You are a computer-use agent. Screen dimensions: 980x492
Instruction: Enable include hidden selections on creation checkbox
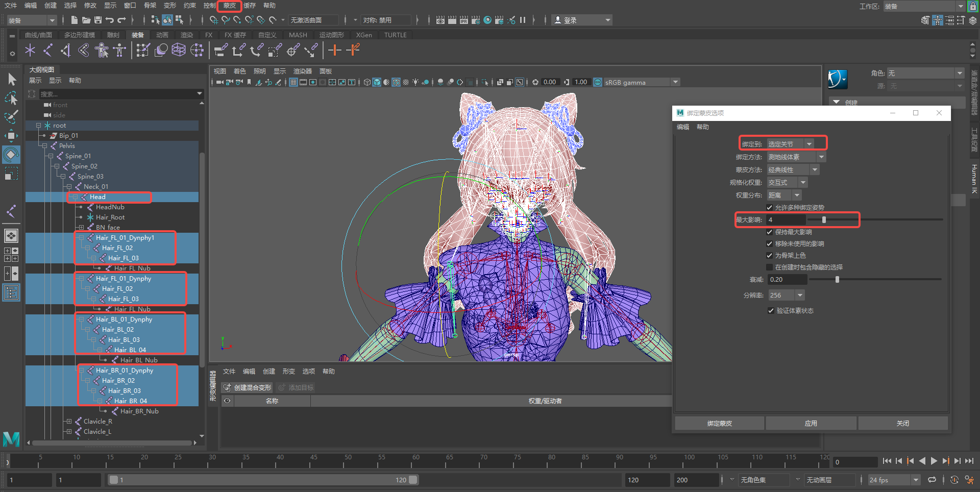pyautogui.click(x=770, y=267)
